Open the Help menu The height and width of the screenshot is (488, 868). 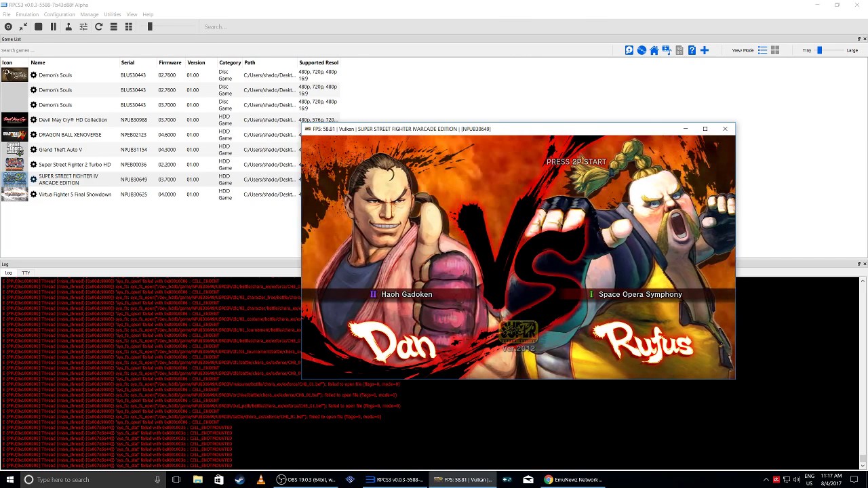point(148,14)
